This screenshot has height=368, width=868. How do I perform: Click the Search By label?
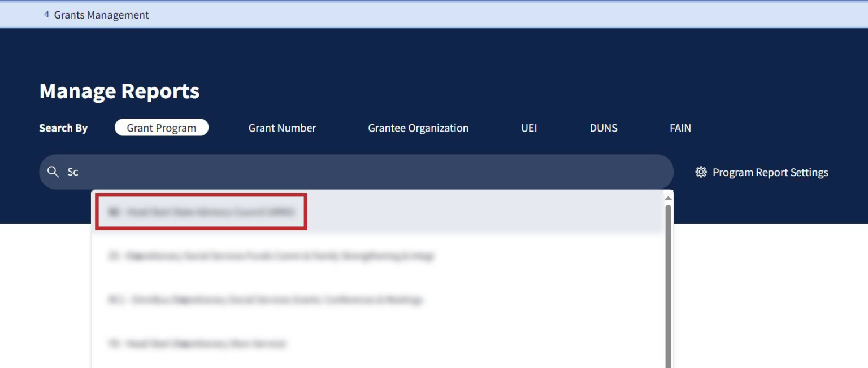point(63,128)
